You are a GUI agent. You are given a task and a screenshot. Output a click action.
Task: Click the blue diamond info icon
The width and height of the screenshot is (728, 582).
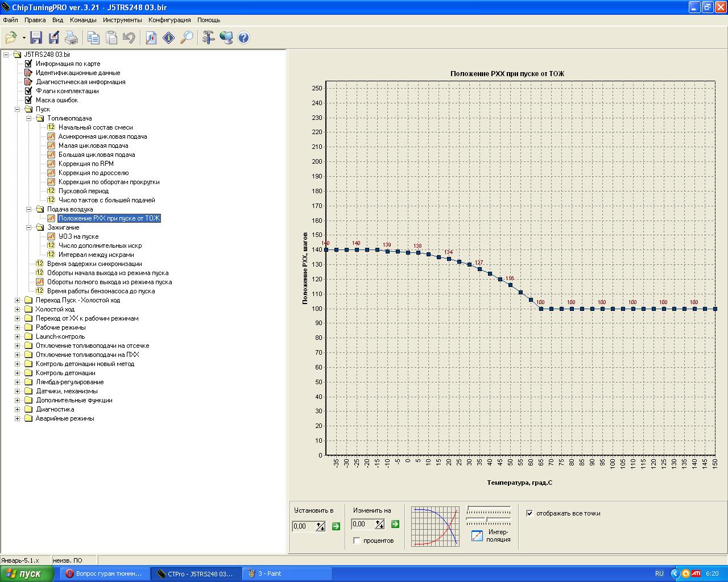coord(169,38)
